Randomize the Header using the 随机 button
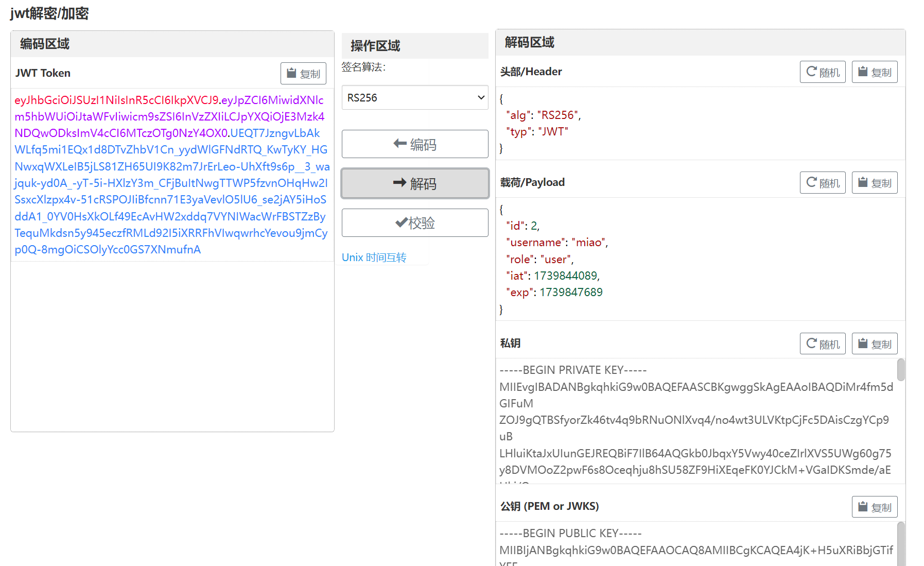Viewport: 924px width, 566px height. (x=822, y=72)
